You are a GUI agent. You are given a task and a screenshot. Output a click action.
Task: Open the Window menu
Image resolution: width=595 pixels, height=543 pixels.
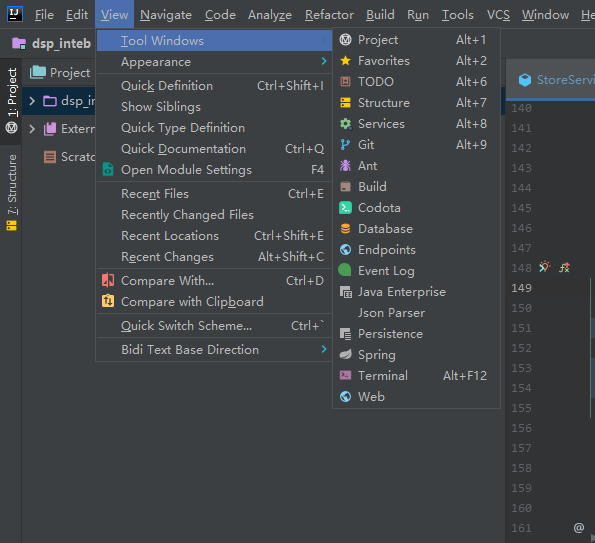click(545, 15)
